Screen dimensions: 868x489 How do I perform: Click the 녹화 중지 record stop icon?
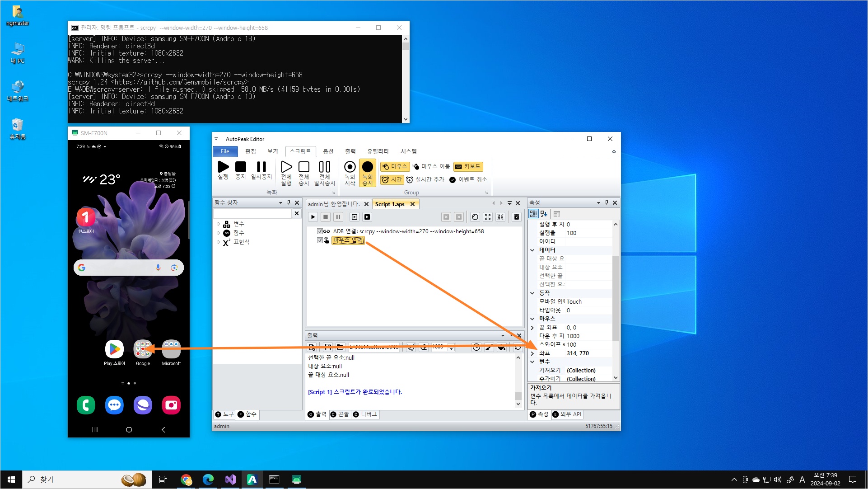[368, 167]
